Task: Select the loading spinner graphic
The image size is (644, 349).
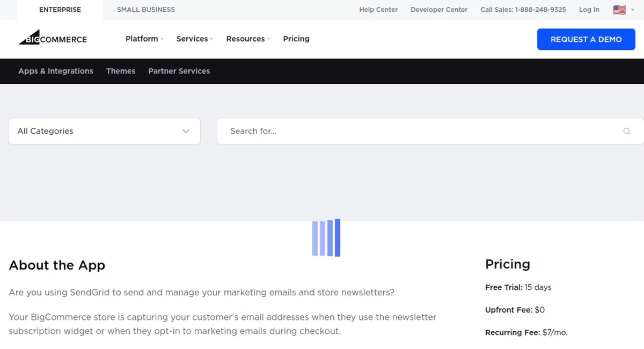Action: pos(326,237)
